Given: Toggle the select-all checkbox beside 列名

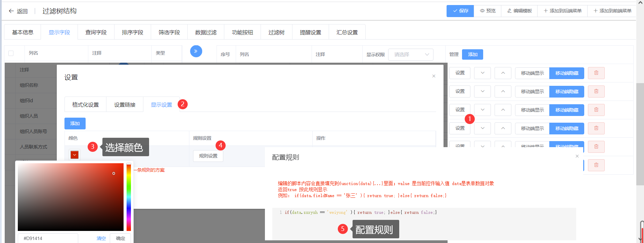Looking at the screenshot, I should point(11,53).
